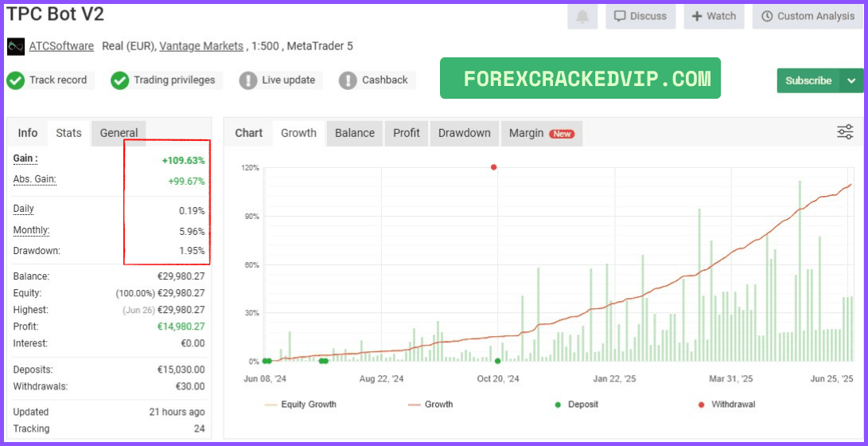Open the Vantage Markets broker link
The height and width of the screenshot is (446, 868).
[x=201, y=46]
